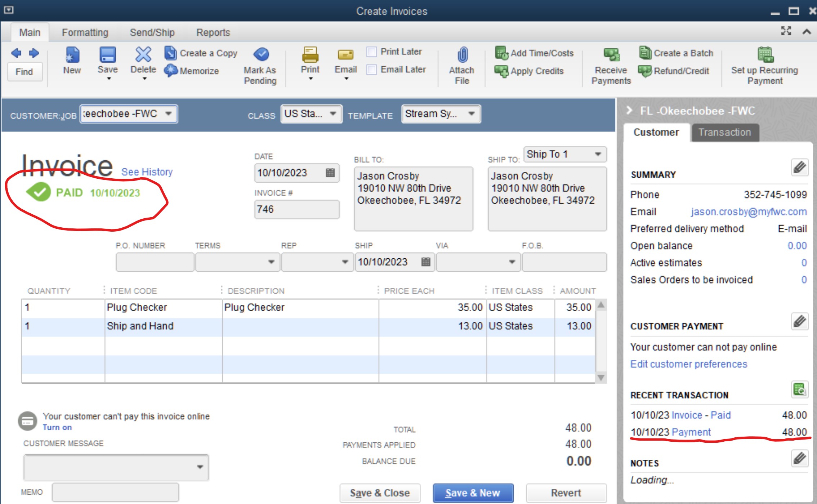Open the Attach File tool
The width and height of the screenshot is (817, 504).
[461, 67]
